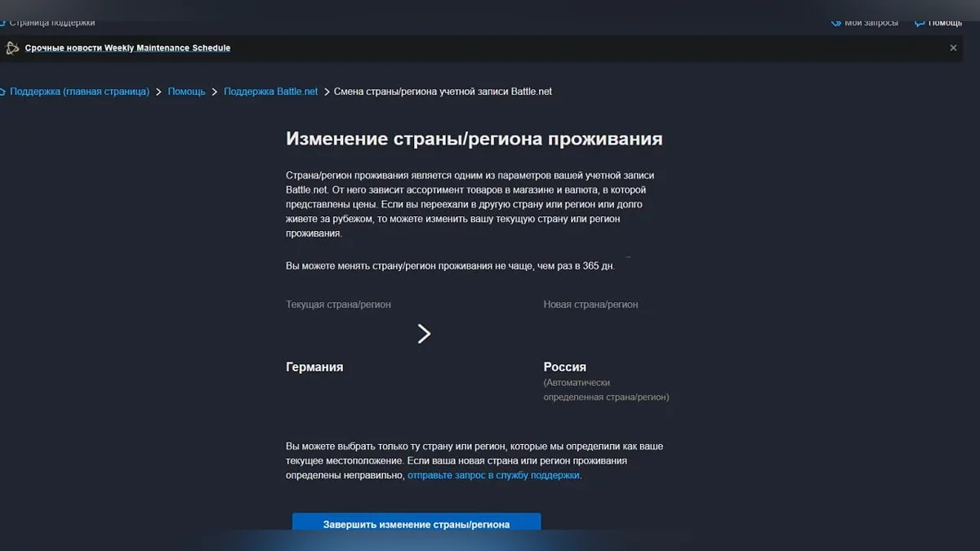Image resolution: width=980 pixels, height=551 pixels.
Task: Open "Поддержка (главная страница)" breadcrumb
Action: (78, 91)
